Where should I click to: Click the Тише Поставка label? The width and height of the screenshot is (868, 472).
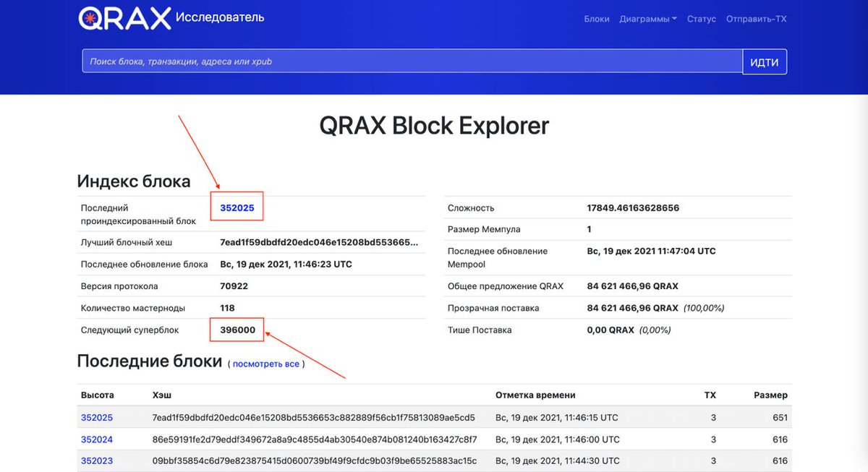click(480, 330)
